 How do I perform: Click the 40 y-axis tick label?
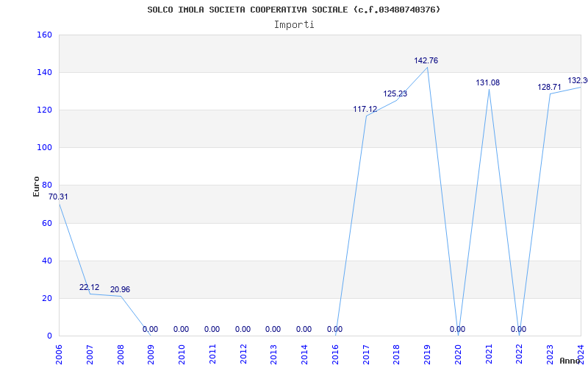[47, 261]
